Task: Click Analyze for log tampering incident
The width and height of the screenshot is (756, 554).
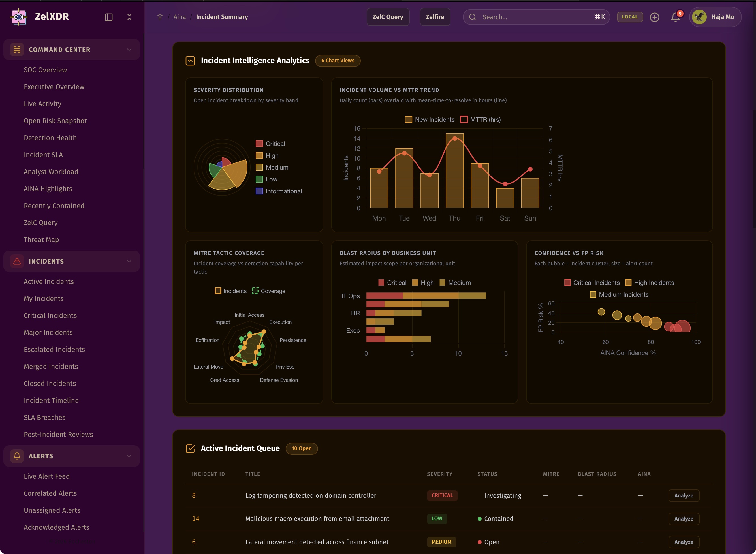Action: [684, 495]
